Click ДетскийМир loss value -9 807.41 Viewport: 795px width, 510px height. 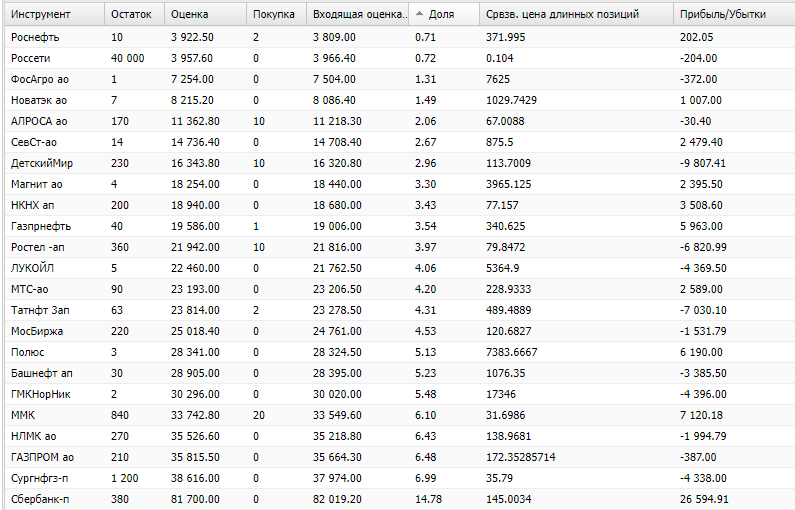[x=703, y=163]
